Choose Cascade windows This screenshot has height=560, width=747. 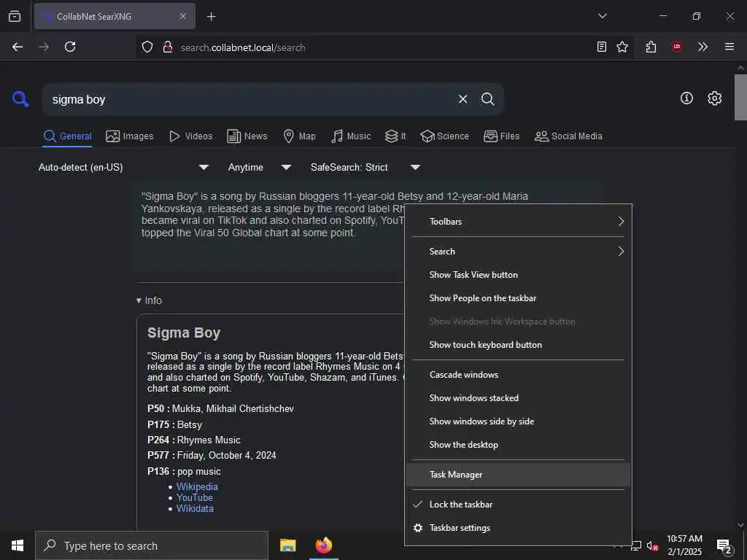coord(519,375)
